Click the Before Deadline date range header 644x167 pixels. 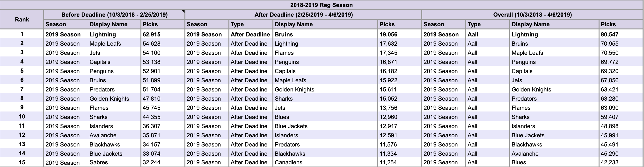click(x=115, y=15)
